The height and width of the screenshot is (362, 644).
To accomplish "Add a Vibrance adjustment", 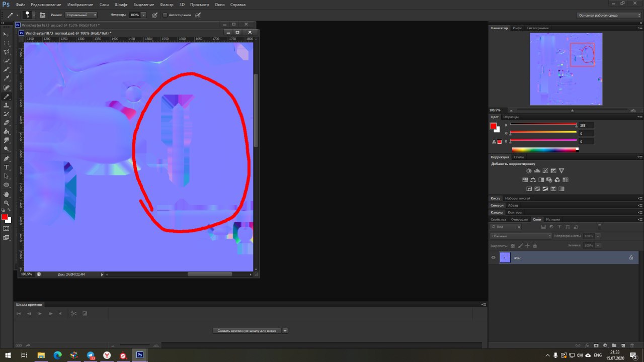I will (561, 171).
